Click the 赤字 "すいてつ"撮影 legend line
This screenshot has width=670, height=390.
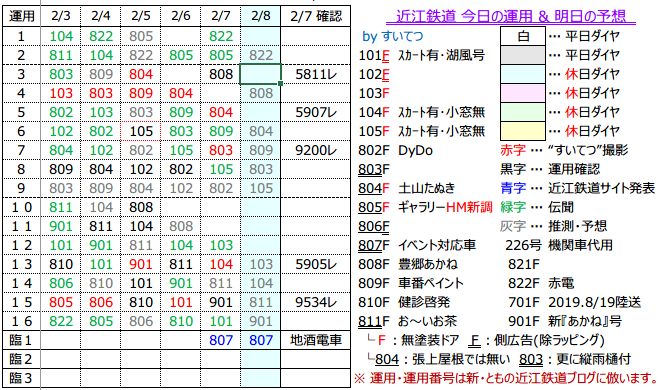(564, 150)
